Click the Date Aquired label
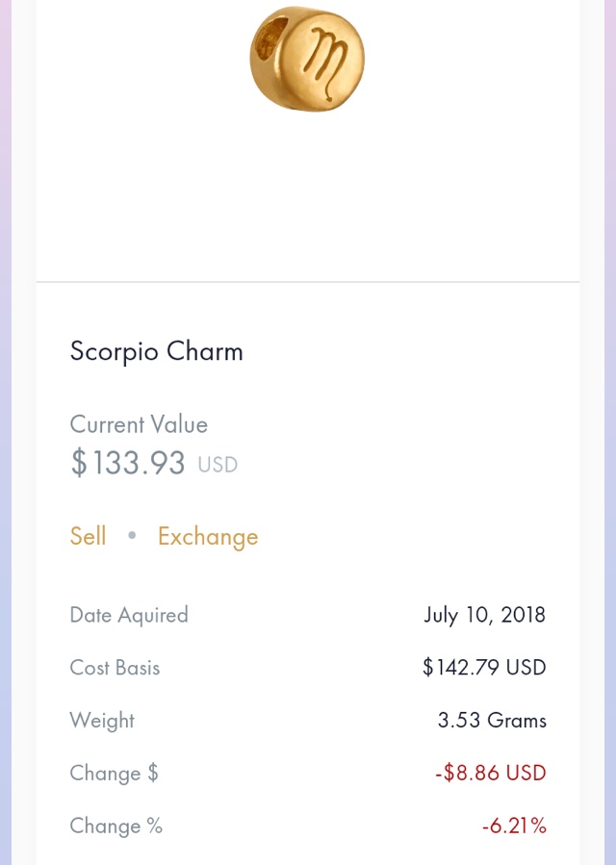Screen dimensions: 616x865 point(129,615)
